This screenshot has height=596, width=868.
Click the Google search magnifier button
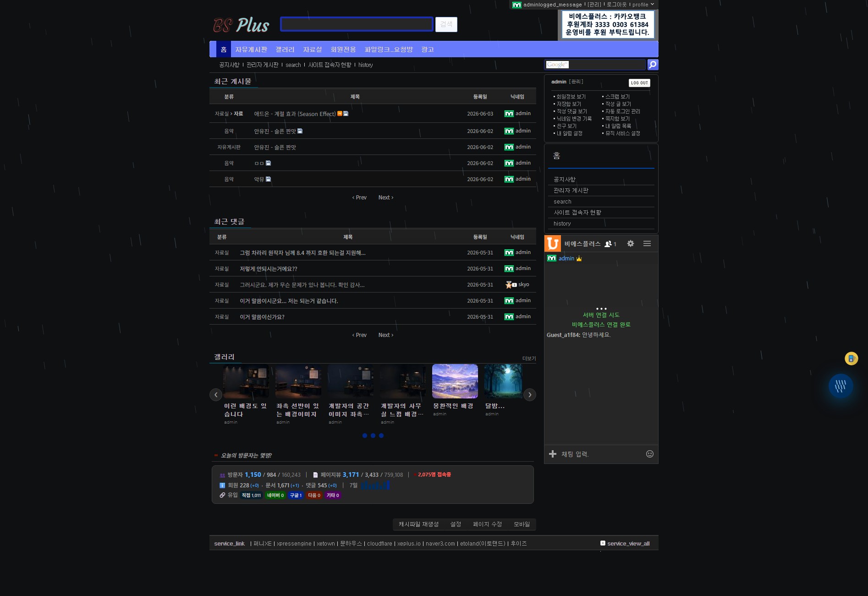click(653, 65)
